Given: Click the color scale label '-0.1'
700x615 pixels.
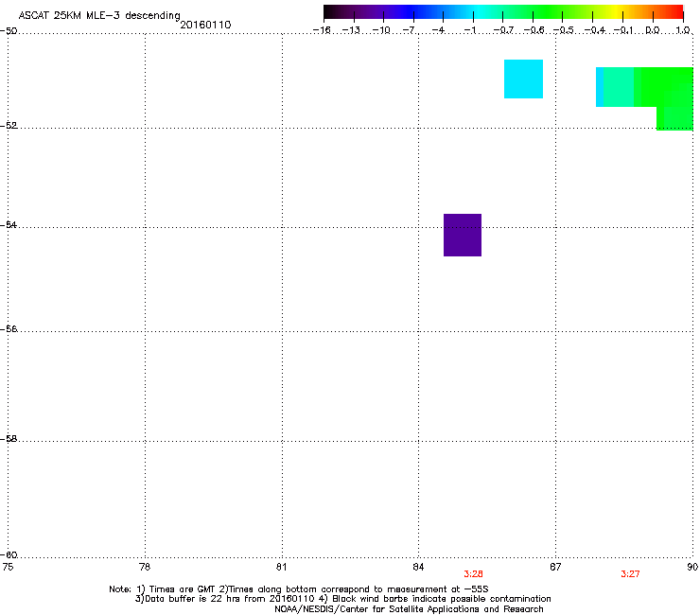Looking at the screenshot, I should click(x=623, y=30).
